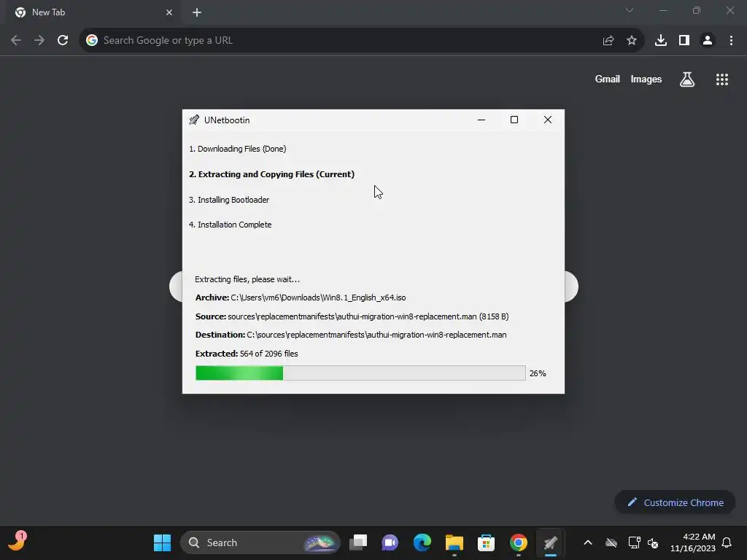Select step 3 Installing Bootloader

point(229,200)
